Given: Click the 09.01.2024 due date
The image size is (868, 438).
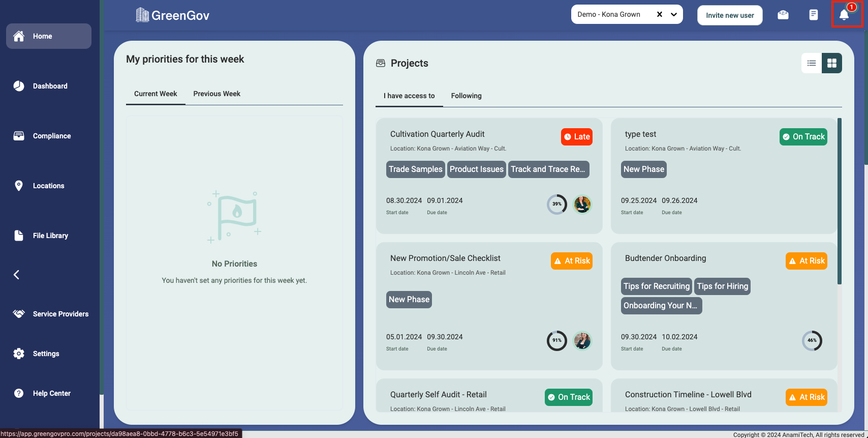Looking at the screenshot, I should [x=445, y=200].
